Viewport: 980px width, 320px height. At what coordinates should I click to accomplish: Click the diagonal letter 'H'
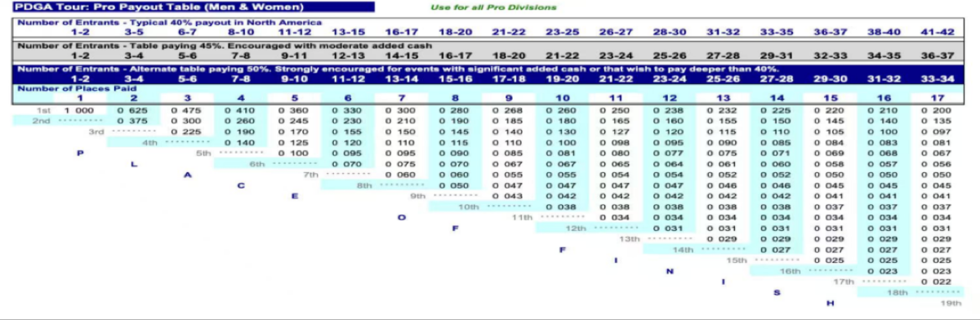pyautogui.click(x=830, y=303)
